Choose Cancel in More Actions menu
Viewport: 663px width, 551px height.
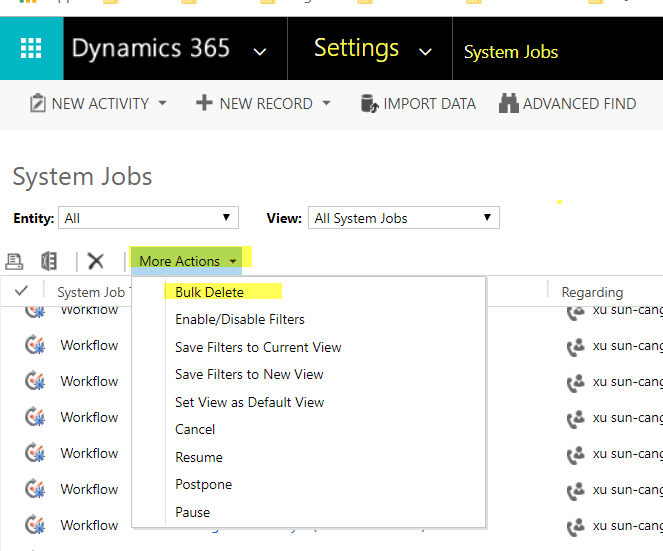pyautogui.click(x=195, y=429)
